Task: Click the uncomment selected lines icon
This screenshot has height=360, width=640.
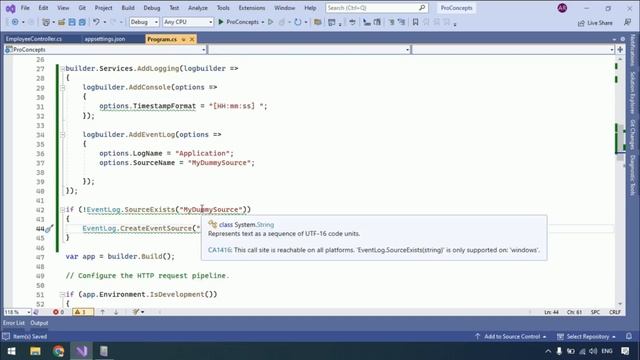Action: pos(402,22)
